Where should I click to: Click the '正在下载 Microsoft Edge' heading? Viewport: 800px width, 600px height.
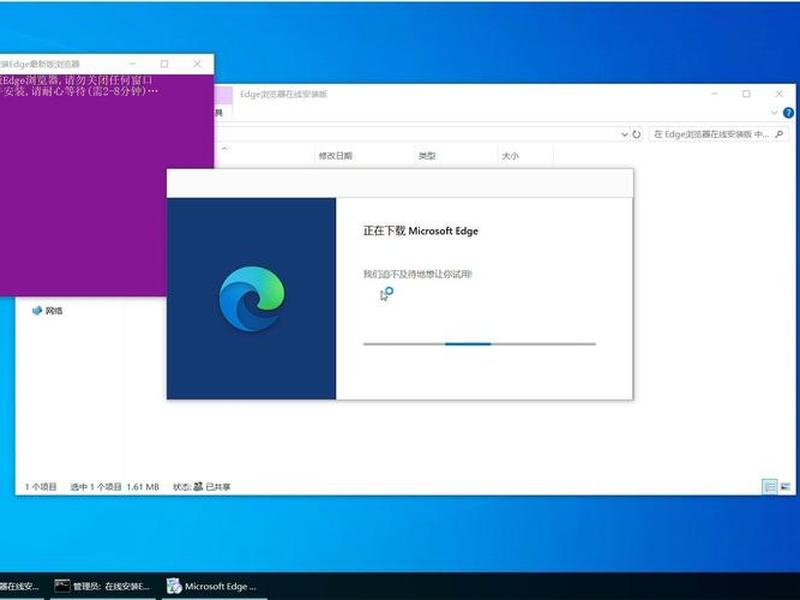(x=420, y=231)
